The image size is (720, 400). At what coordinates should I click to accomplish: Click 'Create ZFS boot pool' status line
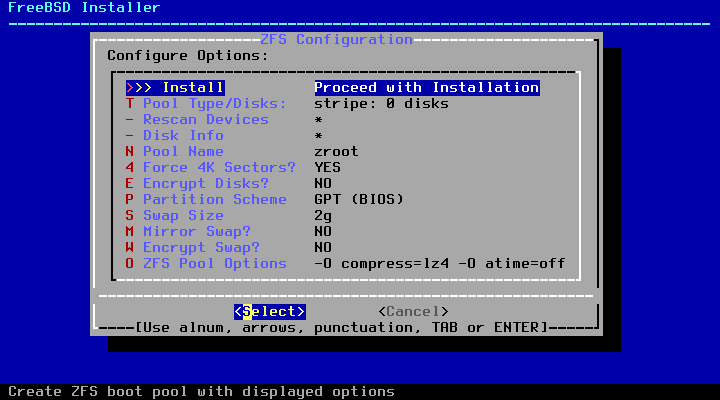(201, 391)
